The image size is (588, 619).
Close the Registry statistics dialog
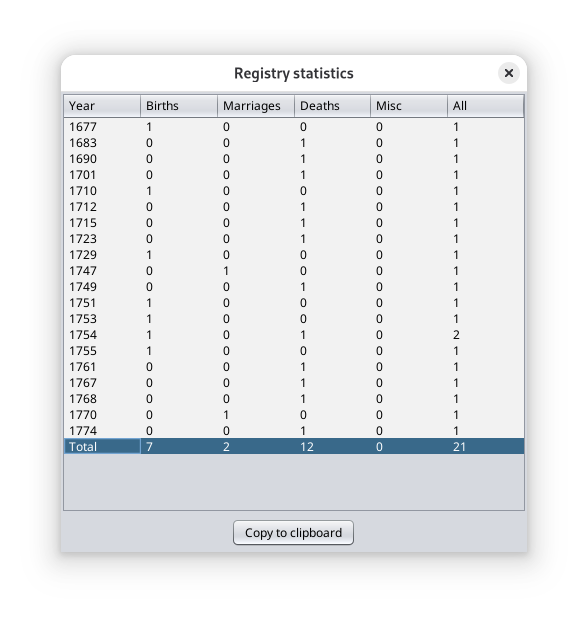[x=508, y=73]
